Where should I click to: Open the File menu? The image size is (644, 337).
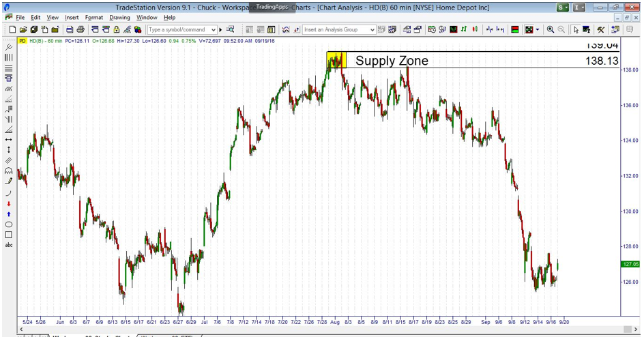point(20,17)
